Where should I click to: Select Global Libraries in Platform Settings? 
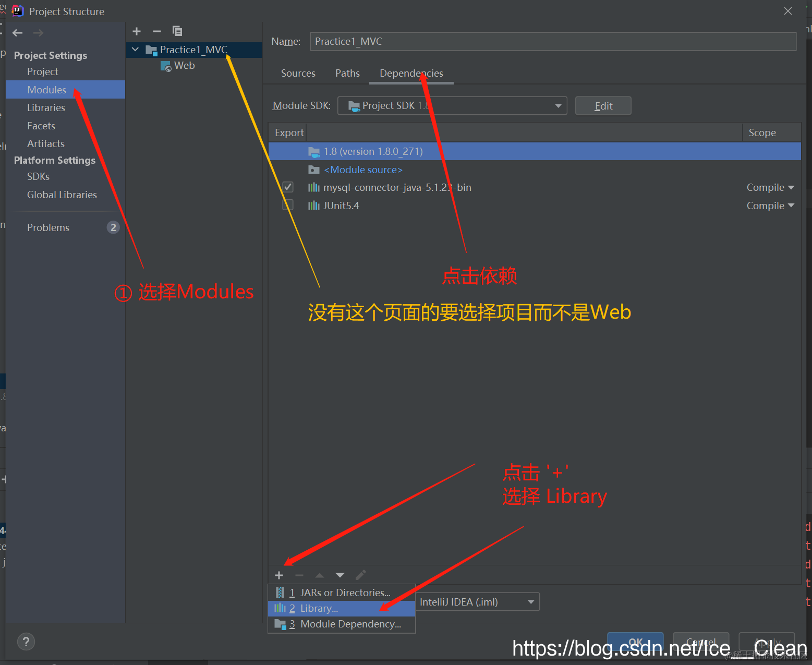point(65,195)
